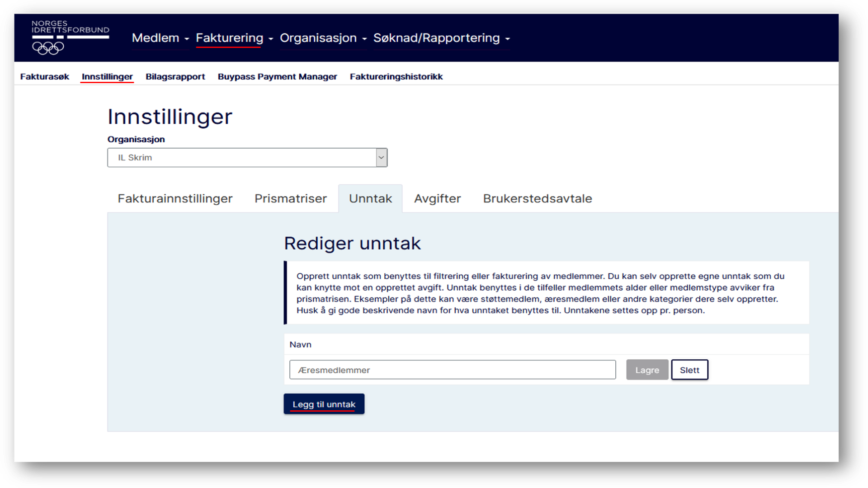Click the Lagre button
This screenshot has height=488, width=868.
(x=647, y=370)
